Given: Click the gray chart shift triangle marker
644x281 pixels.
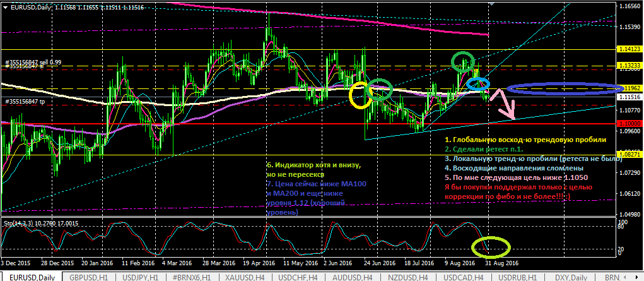Looking at the screenshot, I should (490, 4).
